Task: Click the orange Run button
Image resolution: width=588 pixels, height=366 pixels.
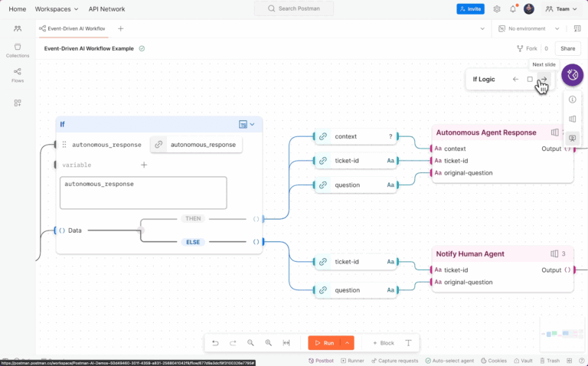Action: [324, 343]
